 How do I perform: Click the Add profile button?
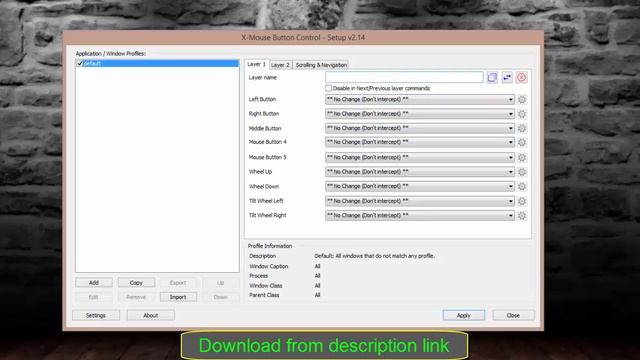click(94, 282)
